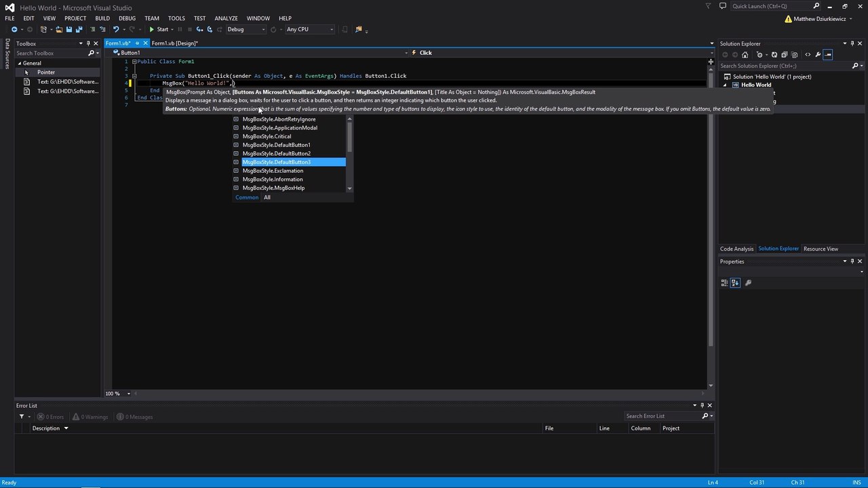Switch IntelliSense list to the Common tab
This screenshot has width=868, height=488.
pos(247,197)
